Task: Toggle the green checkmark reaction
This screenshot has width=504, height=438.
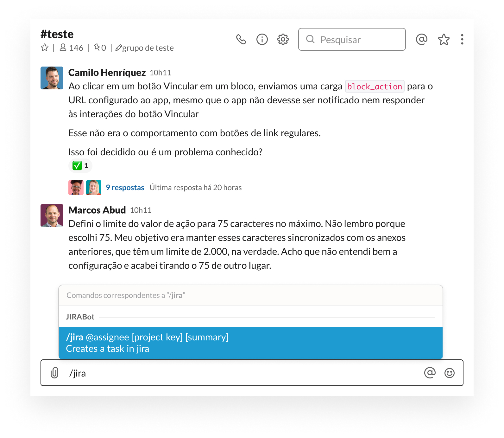Action: [x=80, y=165]
